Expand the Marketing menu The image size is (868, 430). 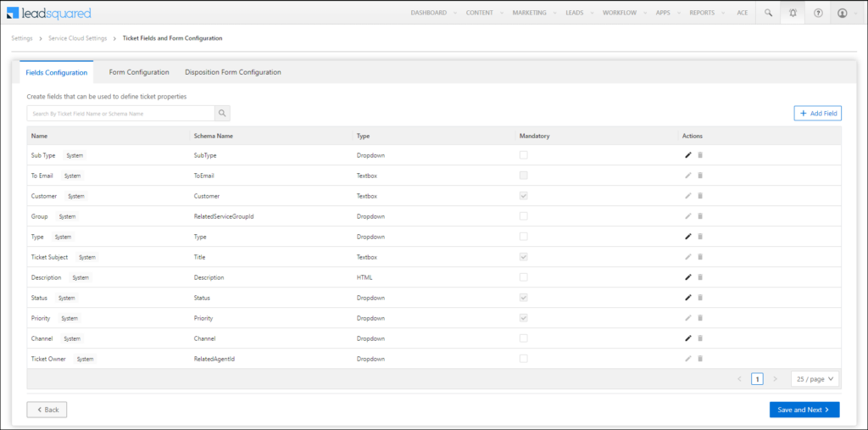click(534, 13)
